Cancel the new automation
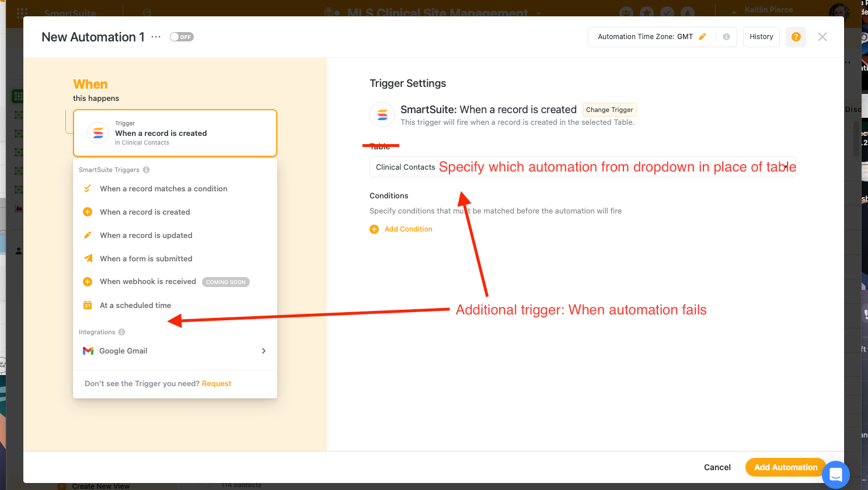 (x=717, y=467)
